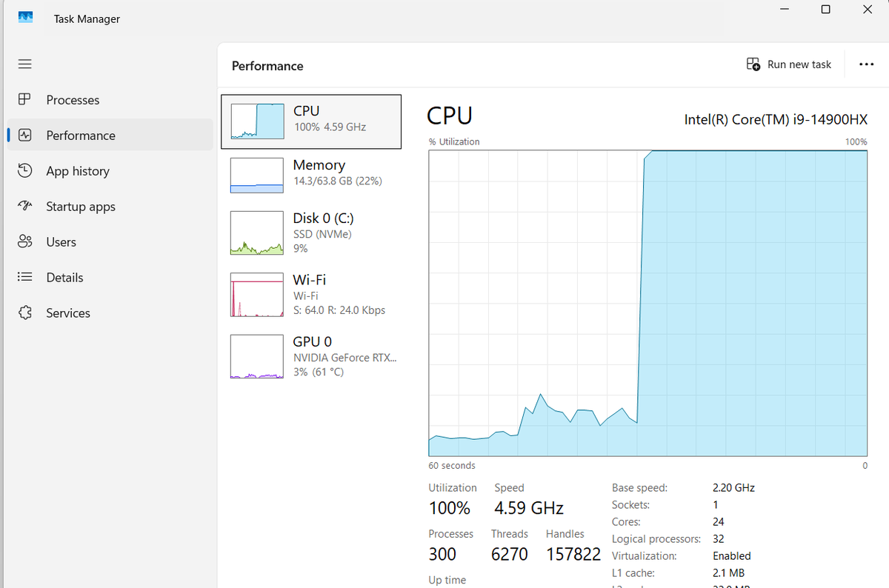Click the CPU utilization graph
The height and width of the screenshot is (588, 889).
[x=647, y=303]
